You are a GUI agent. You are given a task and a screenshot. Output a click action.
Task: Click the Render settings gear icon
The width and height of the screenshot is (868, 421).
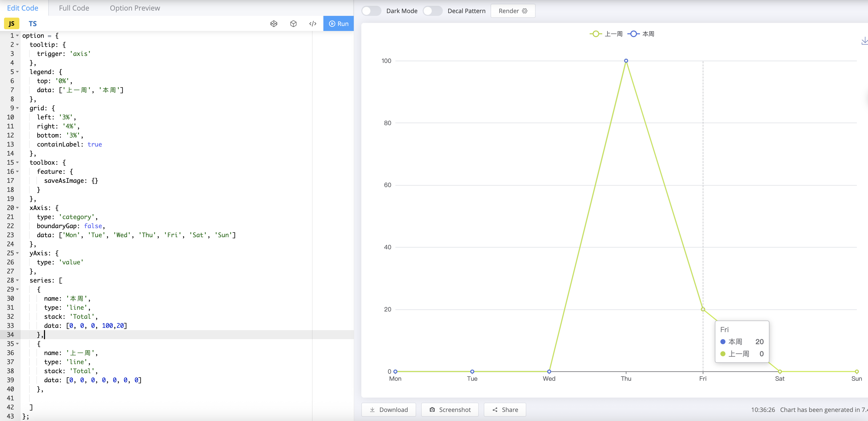pos(525,11)
